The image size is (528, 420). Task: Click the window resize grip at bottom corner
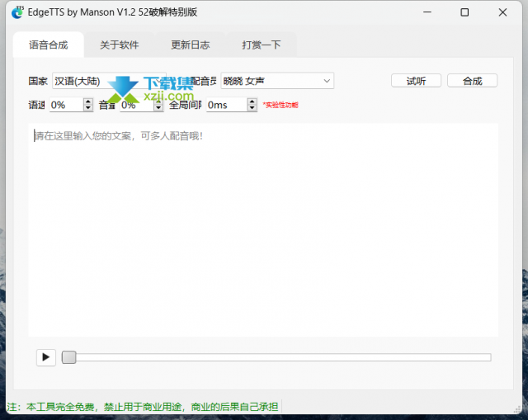517,409
